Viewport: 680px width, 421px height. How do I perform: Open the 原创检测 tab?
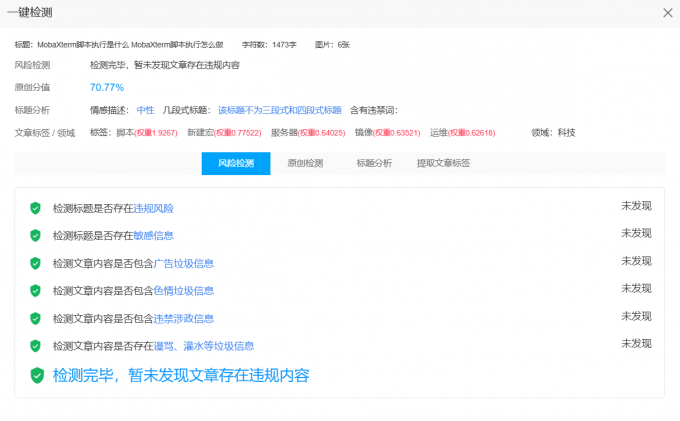coord(305,163)
